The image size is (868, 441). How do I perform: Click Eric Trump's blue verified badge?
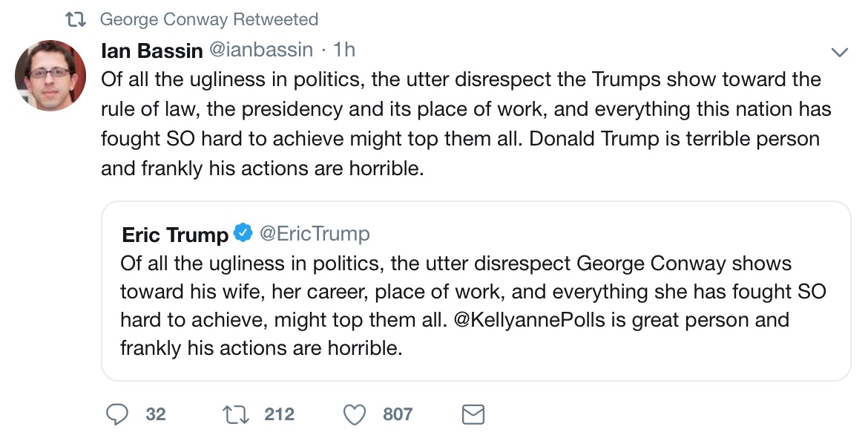(243, 234)
